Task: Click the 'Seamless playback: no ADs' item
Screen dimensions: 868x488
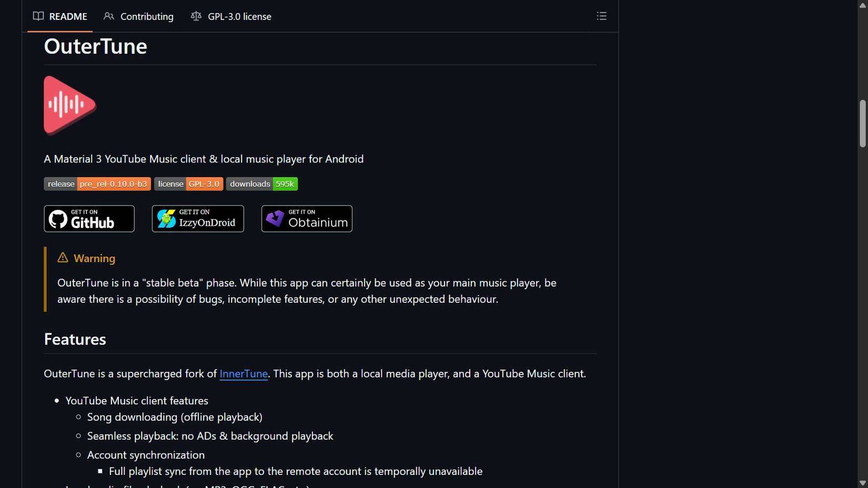Action: click(x=210, y=436)
